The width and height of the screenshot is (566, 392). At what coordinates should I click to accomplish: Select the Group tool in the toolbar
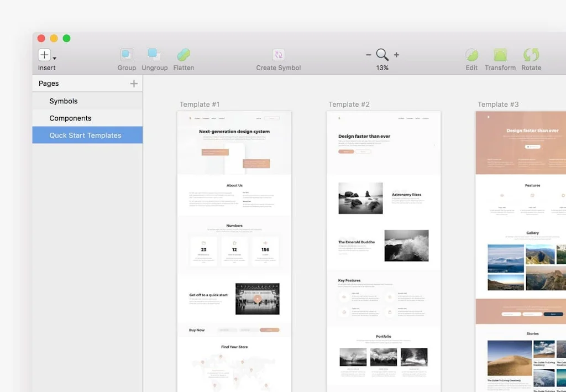pos(127,55)
